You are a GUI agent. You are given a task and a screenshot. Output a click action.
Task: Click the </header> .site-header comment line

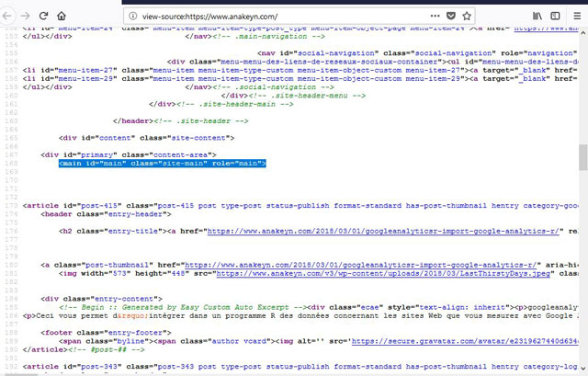coord(180,120)
